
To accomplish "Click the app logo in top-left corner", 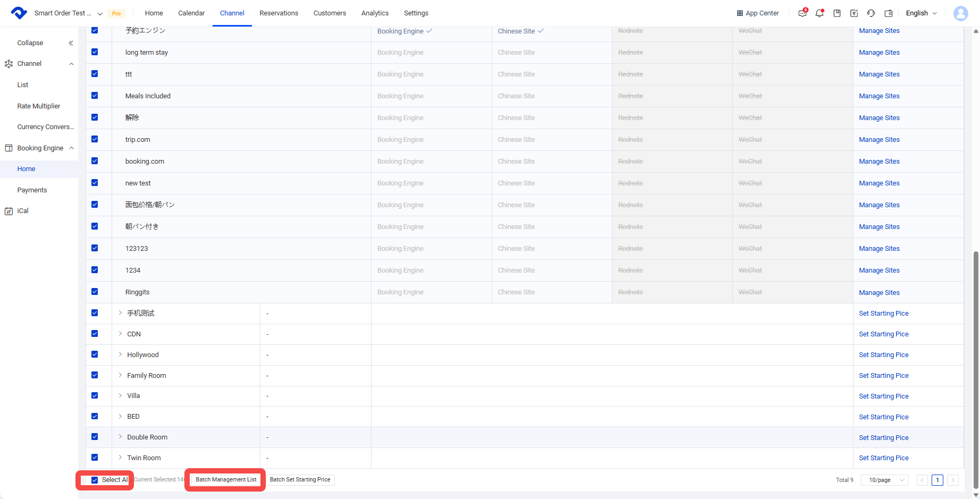I will pos(19,13).
